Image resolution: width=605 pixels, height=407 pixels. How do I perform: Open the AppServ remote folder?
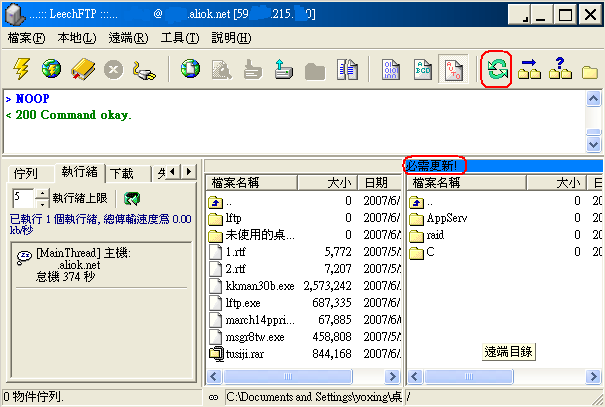tap(441, 217)
